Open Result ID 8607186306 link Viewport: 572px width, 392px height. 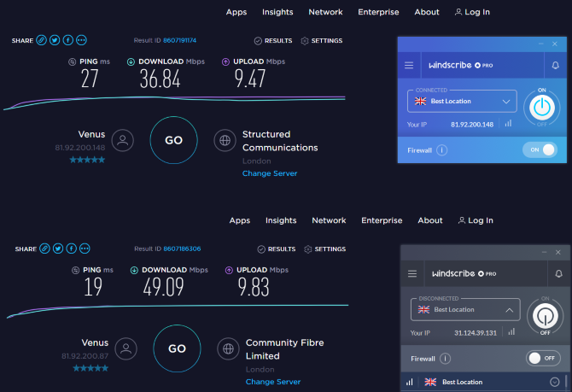[182, 249]
